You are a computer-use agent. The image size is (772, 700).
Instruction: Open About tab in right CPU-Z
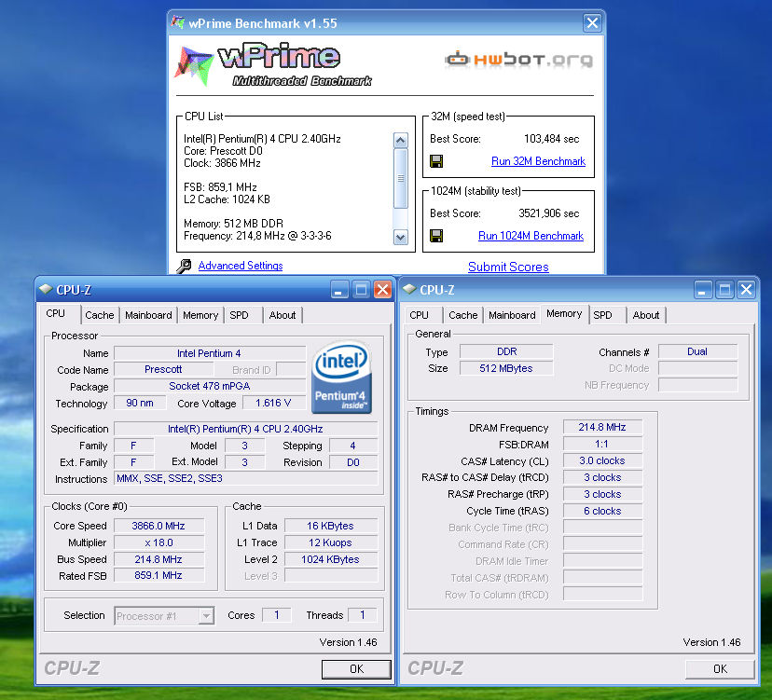coord(646,315)
